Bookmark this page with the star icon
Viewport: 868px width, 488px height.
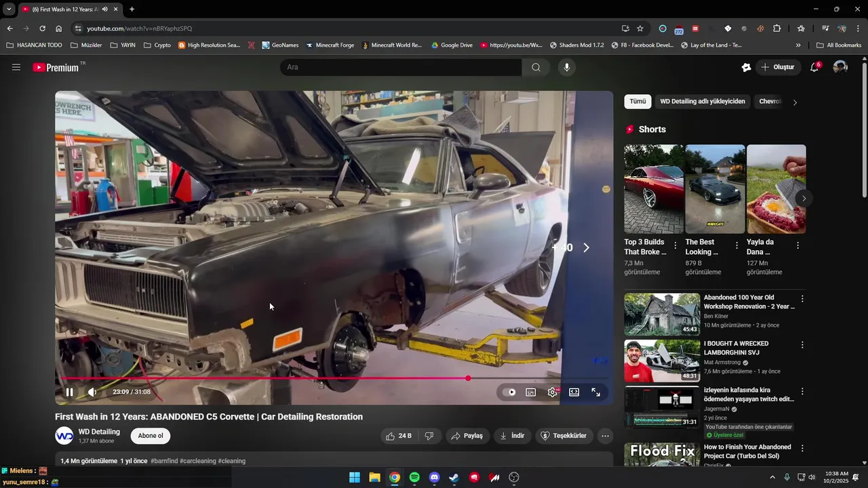point(640,28)
